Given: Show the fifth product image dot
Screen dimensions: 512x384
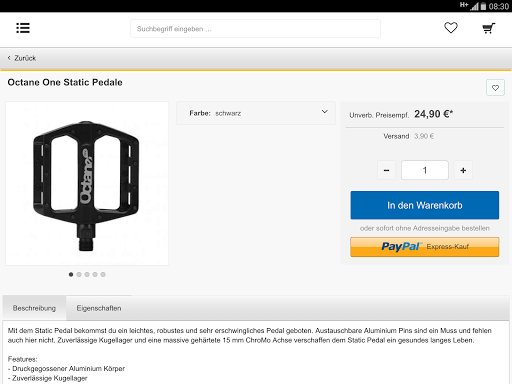Looking at the screenshot, I should 103,274.
